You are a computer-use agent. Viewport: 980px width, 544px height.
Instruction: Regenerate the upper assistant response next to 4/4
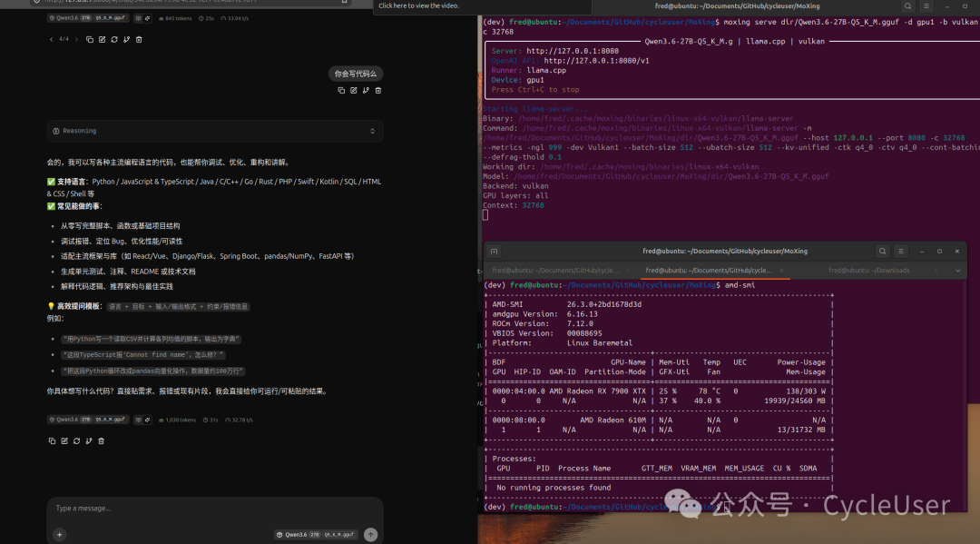point(114,39)
